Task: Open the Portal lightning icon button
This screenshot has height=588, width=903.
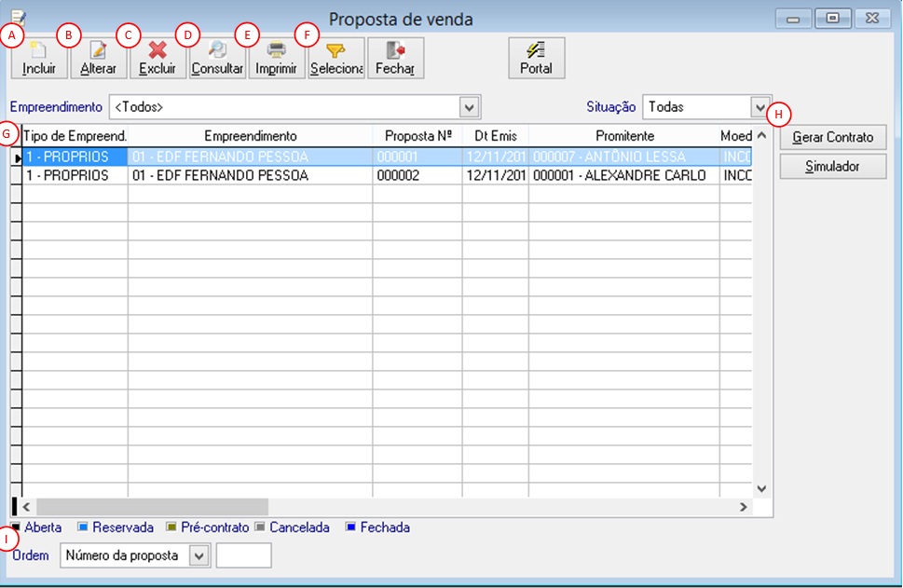Action: (536, 58)
